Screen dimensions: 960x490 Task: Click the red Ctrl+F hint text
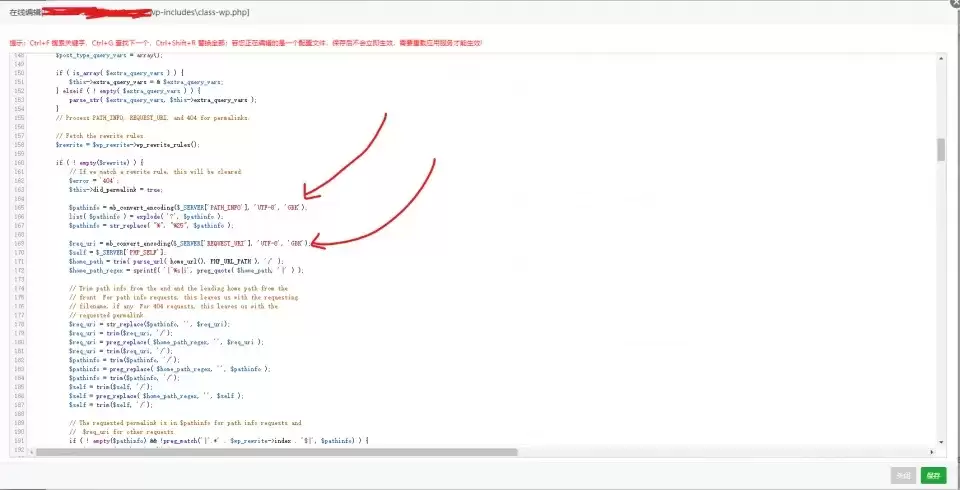point(246,43)
